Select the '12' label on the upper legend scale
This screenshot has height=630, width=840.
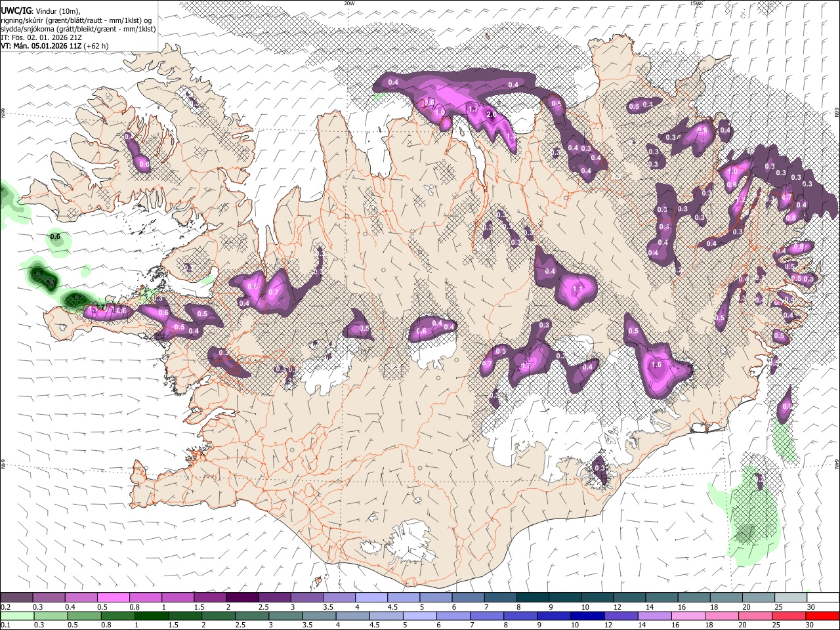(617, 607)
